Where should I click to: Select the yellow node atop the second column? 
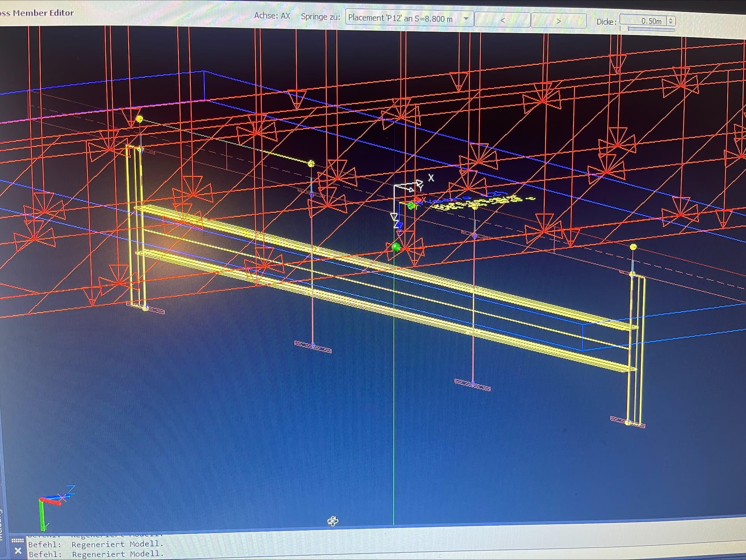(311, 164)
